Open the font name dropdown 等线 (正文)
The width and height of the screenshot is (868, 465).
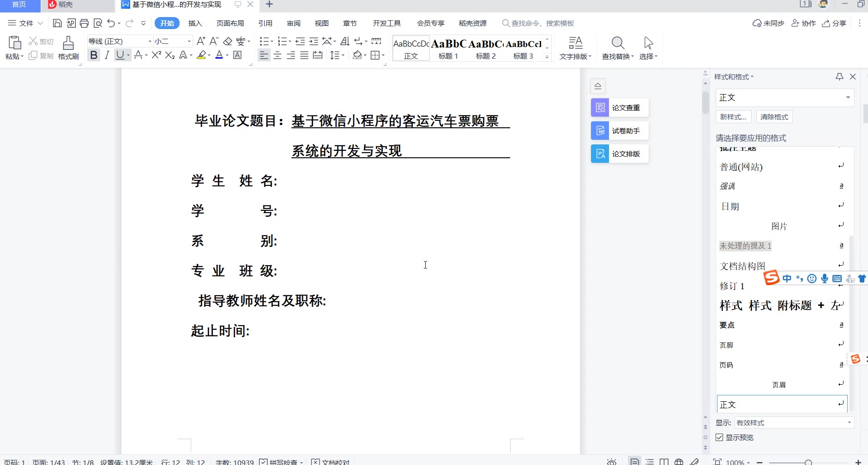tap(150, 42)
